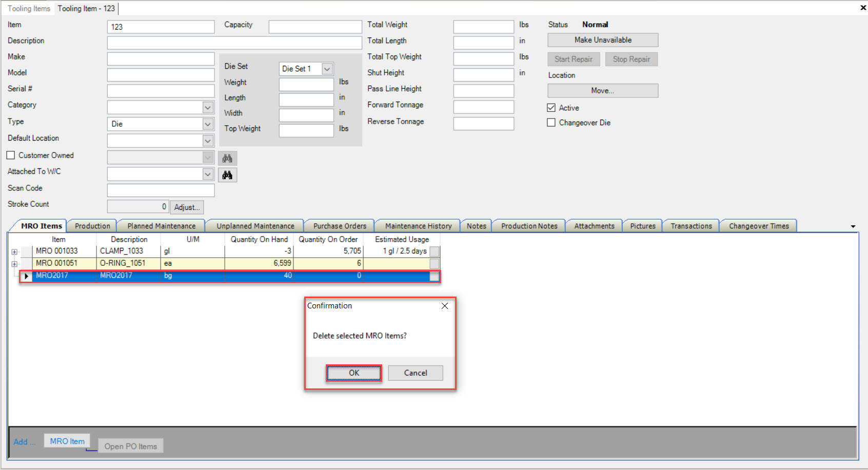Click the Capacity input field
Image resolution: width=868 pixels, height=470 pixels.
[315, 27]
